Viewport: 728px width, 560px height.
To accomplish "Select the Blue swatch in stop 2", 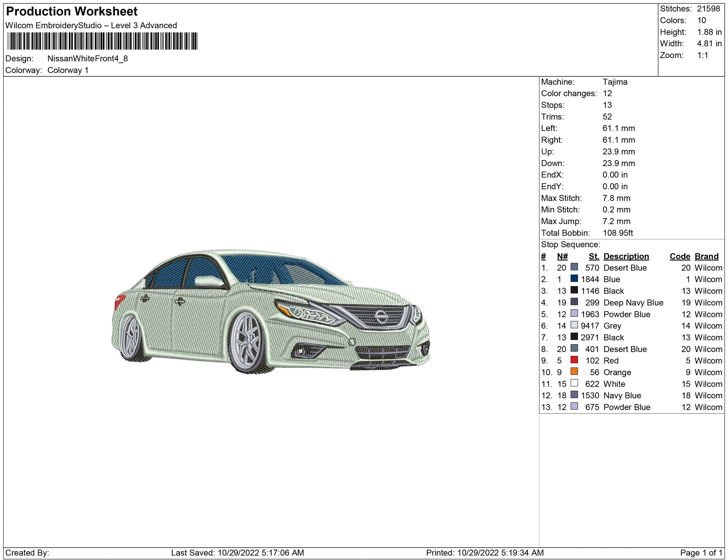I will tap(574, 279).
